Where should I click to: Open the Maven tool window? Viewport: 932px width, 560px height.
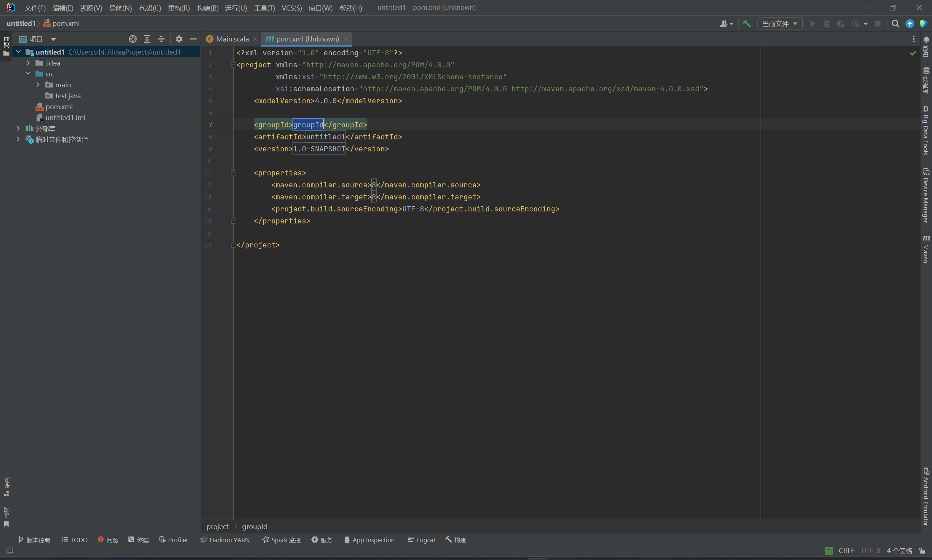click(x=925, y=249)
